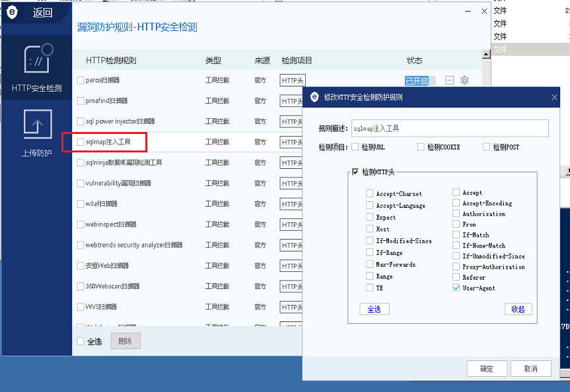
Task: Check the WVS扫描器 checkbox
Action: [81, 307]
